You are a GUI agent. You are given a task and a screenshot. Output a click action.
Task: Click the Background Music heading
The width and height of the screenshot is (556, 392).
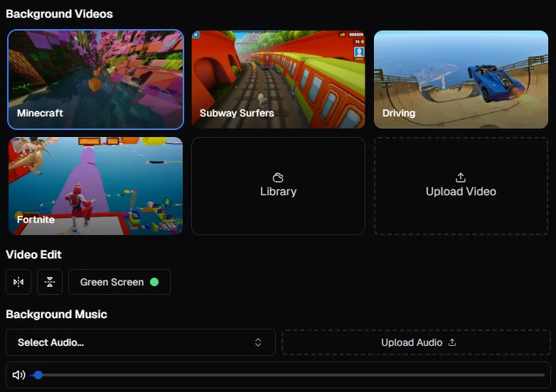pos(56,314)
